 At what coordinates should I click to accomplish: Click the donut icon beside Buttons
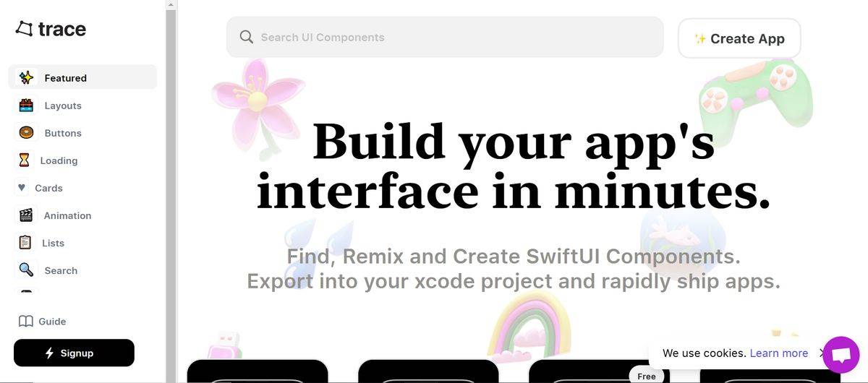click(x=26, y=133)
